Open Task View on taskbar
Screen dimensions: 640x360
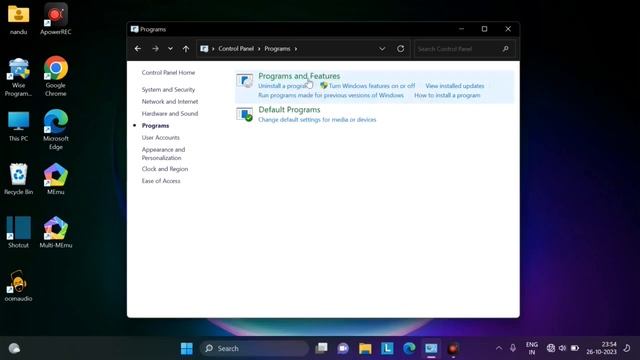point(321,348)
